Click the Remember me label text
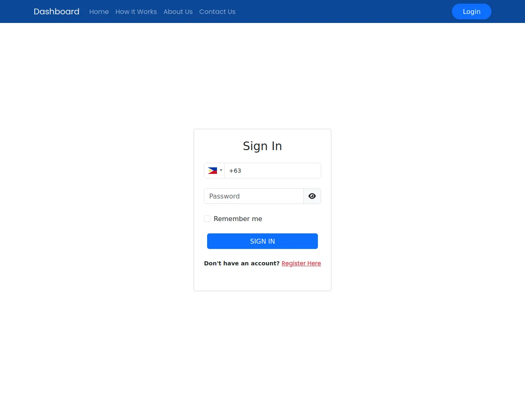 click(x=238, y=219)
